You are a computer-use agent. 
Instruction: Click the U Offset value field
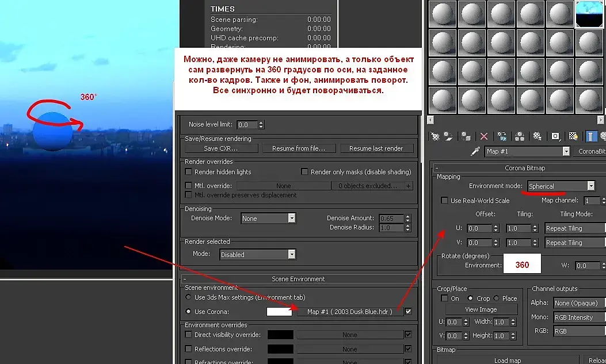click(x=479, y=228)
